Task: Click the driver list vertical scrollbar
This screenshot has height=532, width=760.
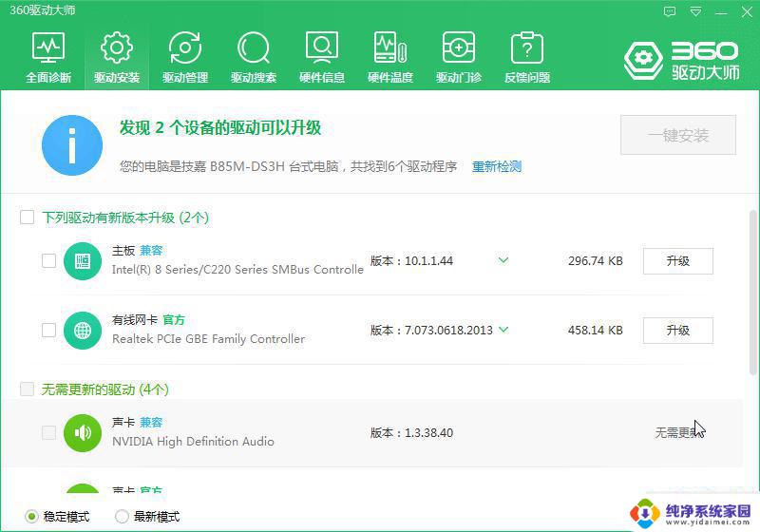Action: (752, 293)
